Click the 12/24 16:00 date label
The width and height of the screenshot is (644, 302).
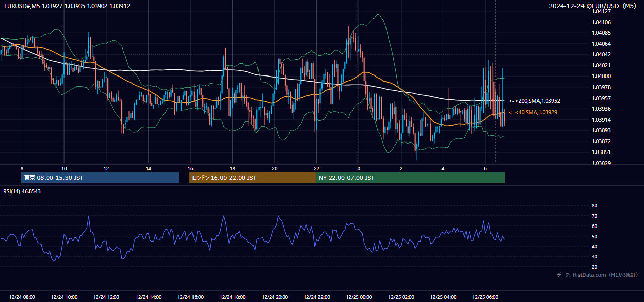click(x=190, y=297)
